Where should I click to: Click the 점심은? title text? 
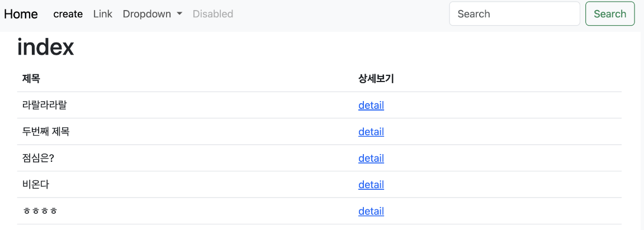(x=38, y=158)
